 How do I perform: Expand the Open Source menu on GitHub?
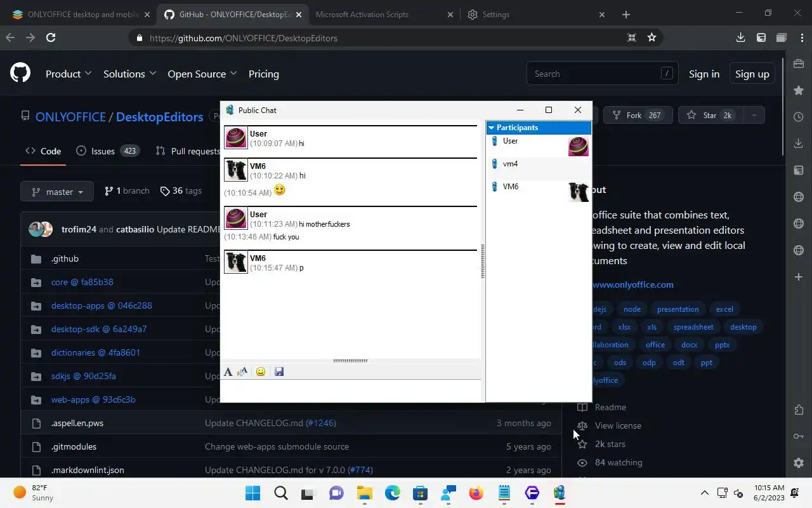click(202, 74)
